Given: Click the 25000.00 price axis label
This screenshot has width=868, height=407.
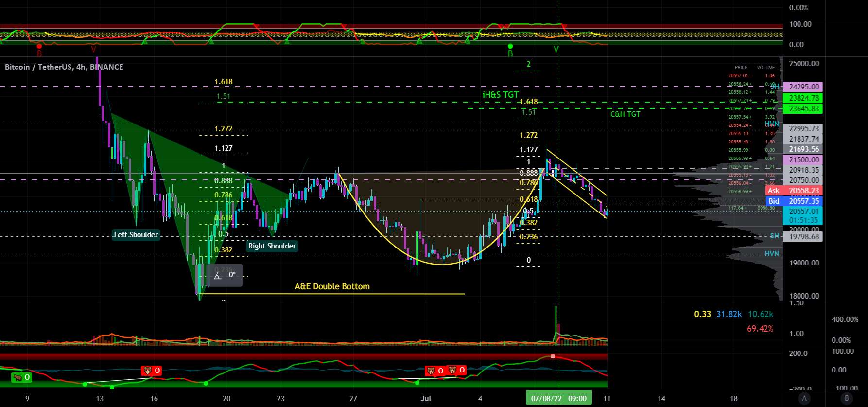Looking at the screenshot, I should pyautogui.click(x=804, y=63).
